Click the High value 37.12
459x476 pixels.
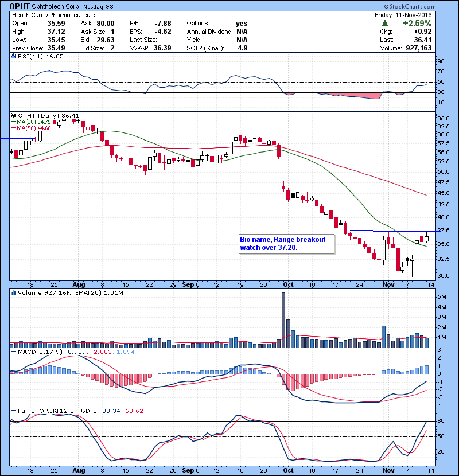pos(56,32)
